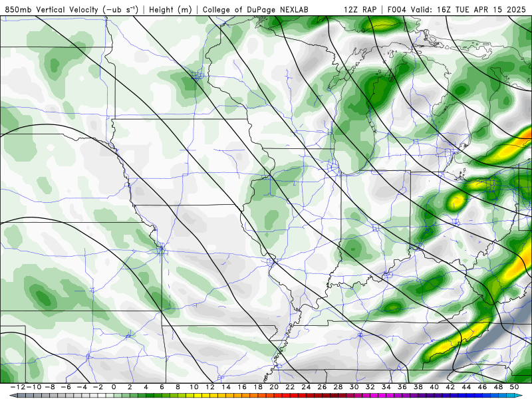The height and width of the screenshot is (399, 532).
Task: Click the "F004 Valid: 16Z TUE APR 15 2025" text
Action: [x=456, y=10]
